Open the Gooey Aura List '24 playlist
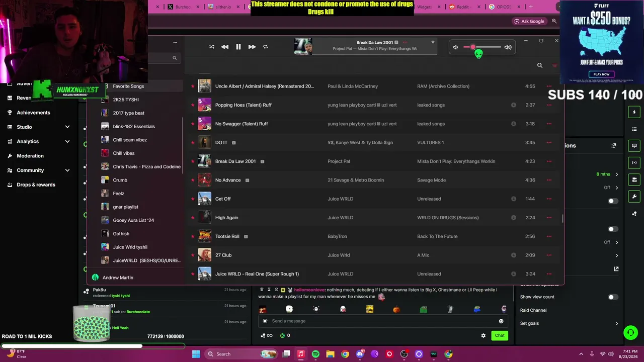Viewport: 644px width, 362px height. (134, 220)
